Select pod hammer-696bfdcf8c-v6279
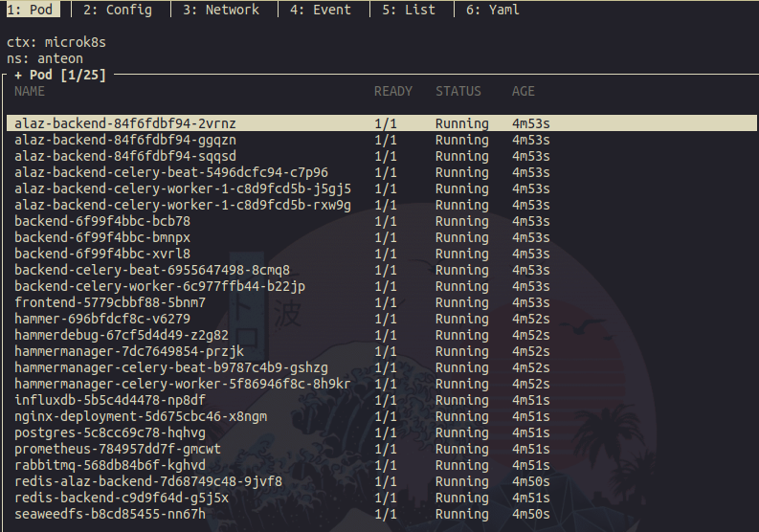Screen dimensions: 759x532 [382, 319]
